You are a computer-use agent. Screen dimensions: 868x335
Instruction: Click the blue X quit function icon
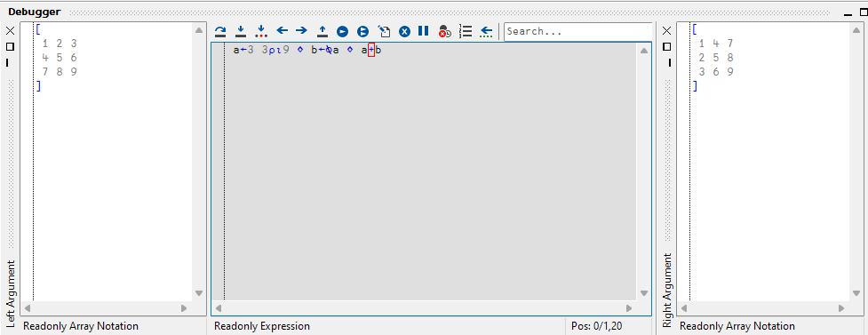[x=404, y=32]
